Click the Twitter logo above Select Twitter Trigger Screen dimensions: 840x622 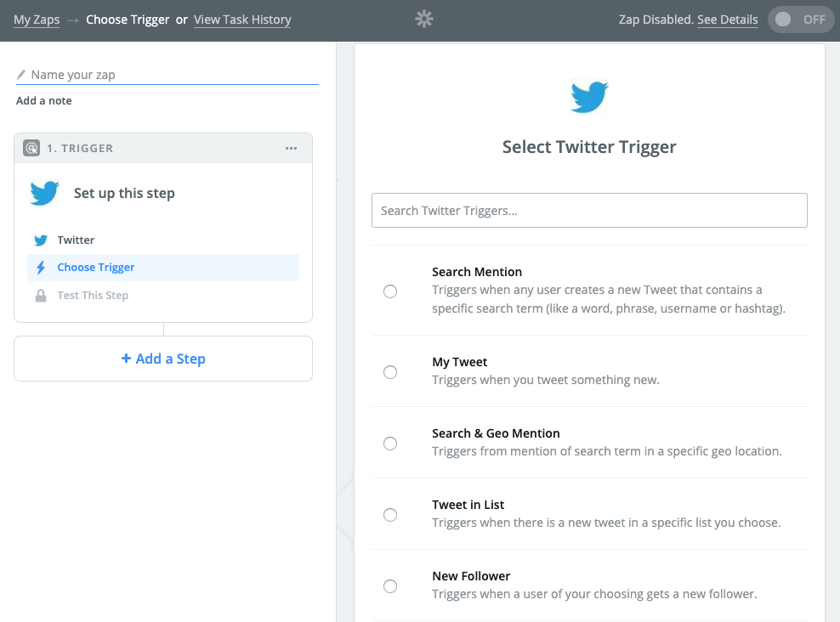click(589, 97)
